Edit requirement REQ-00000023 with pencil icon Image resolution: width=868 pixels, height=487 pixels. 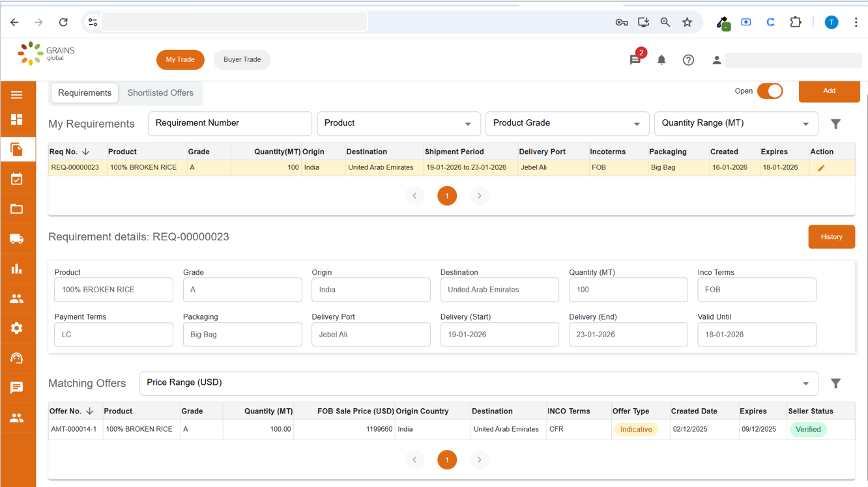[x=821, y=168]
